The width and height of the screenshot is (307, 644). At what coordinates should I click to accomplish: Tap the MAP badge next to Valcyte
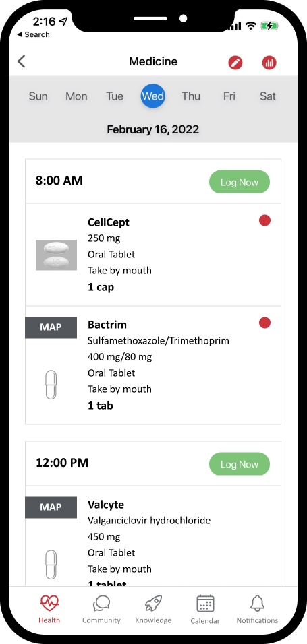coord(51,507)
